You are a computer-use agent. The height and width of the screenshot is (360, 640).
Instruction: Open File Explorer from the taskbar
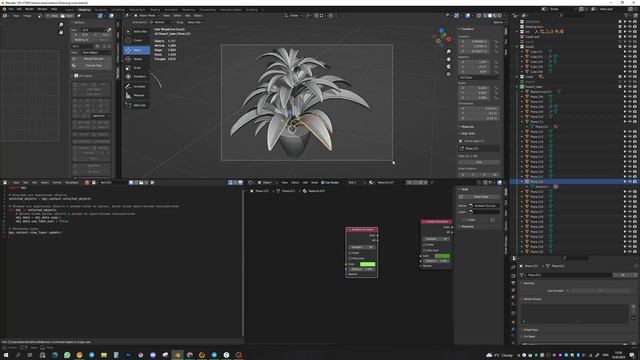coord(104,355)
